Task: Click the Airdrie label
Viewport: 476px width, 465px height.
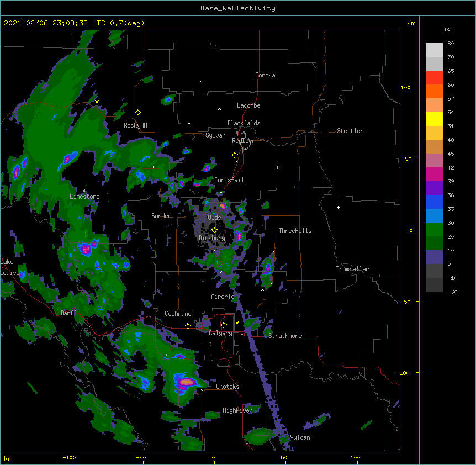Action: [x=223, y=297]
